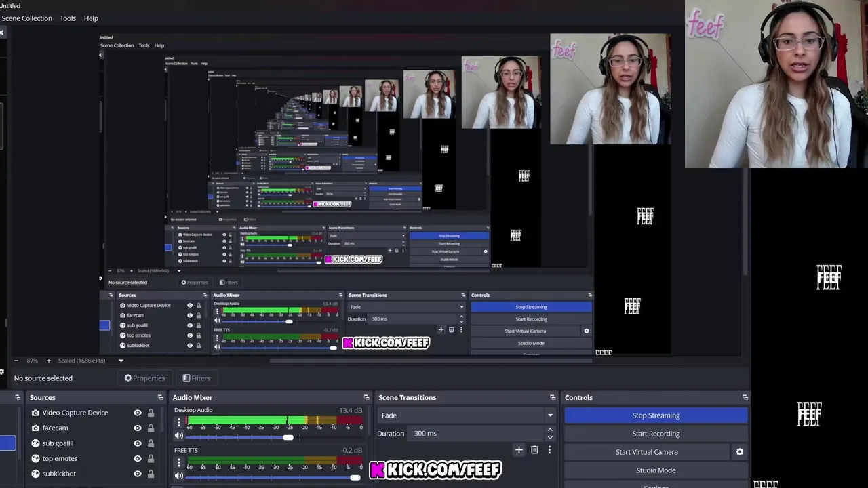Viewport: 868px width, 488px height.
Task: Open Desktop Audio three-dot options menu
Action: click(179, 423)
